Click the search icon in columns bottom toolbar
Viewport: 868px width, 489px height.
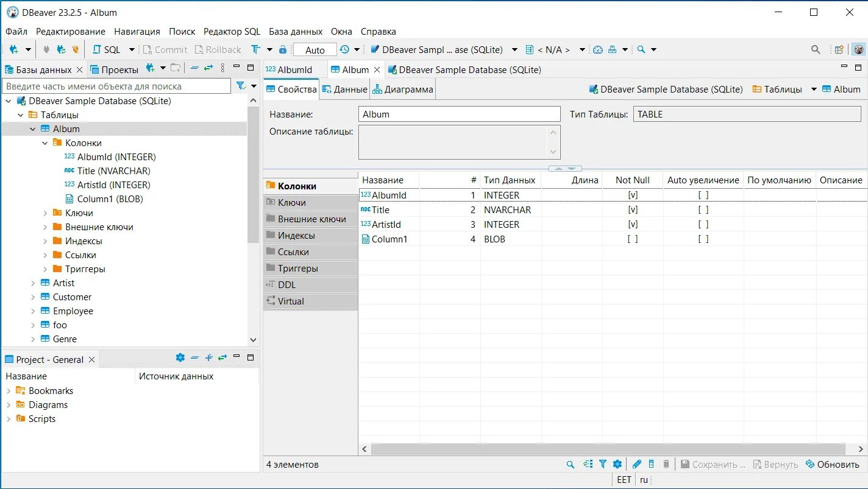(571, 464)
